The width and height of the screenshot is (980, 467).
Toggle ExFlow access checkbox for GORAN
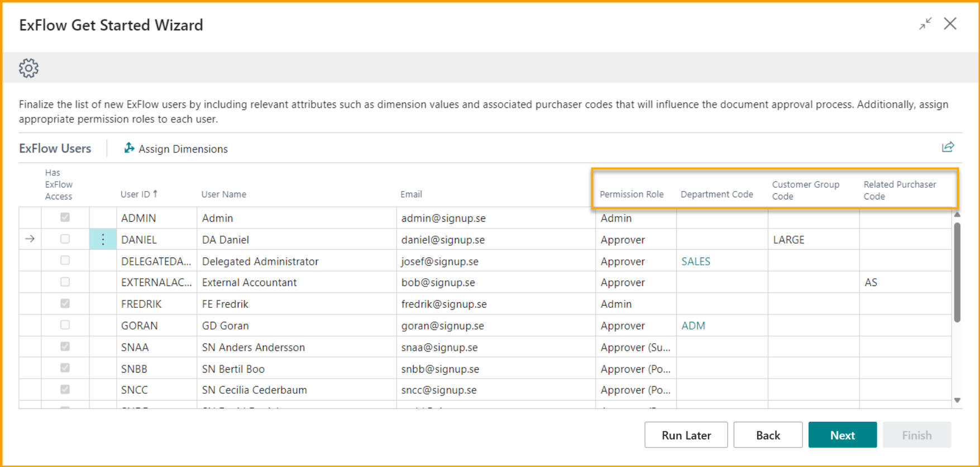point(65,325)
